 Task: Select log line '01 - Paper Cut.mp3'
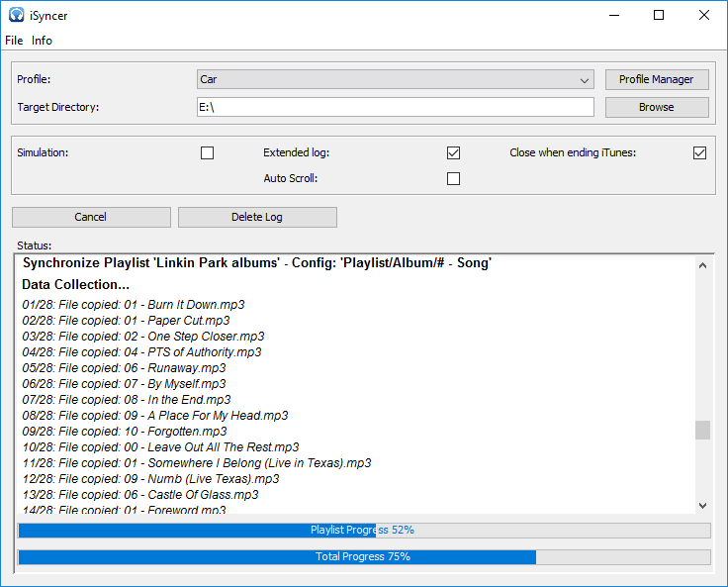[126, 321]
